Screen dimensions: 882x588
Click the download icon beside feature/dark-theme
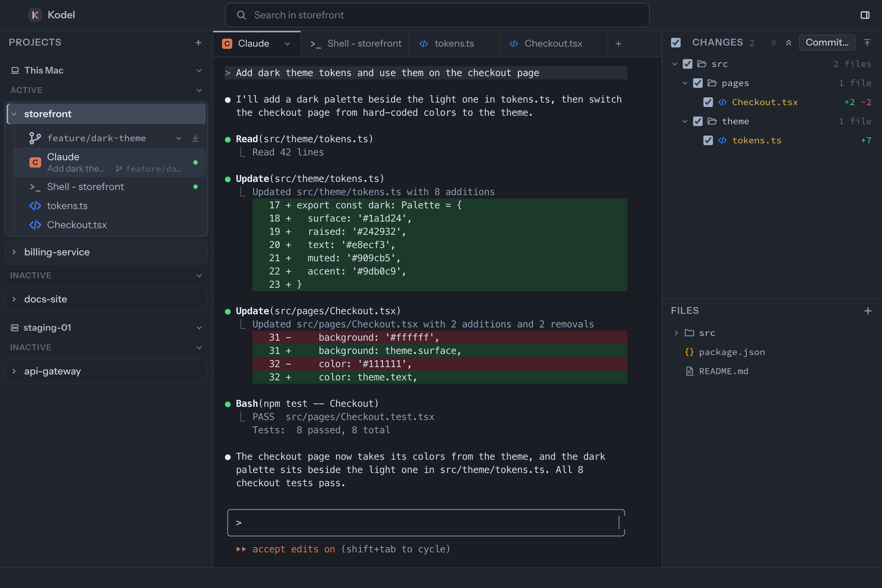pyautogui.click(x=196, y=139)
